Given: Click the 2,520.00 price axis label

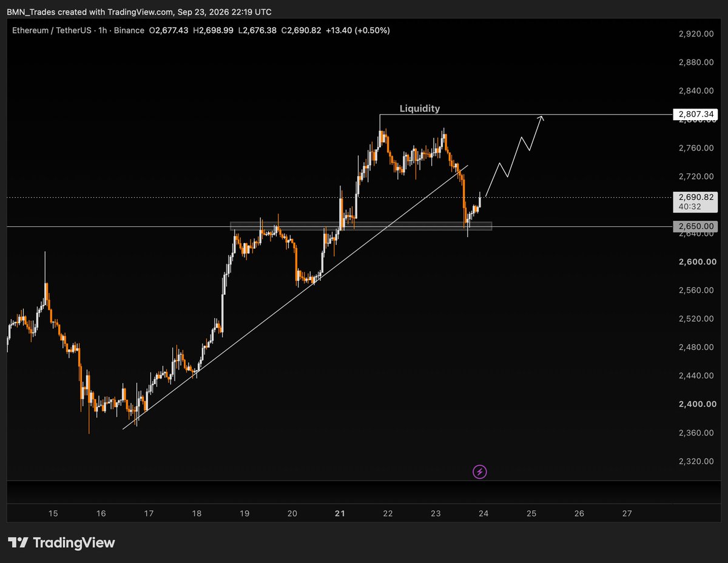Looking at the screenshot, I should (696, 319).
